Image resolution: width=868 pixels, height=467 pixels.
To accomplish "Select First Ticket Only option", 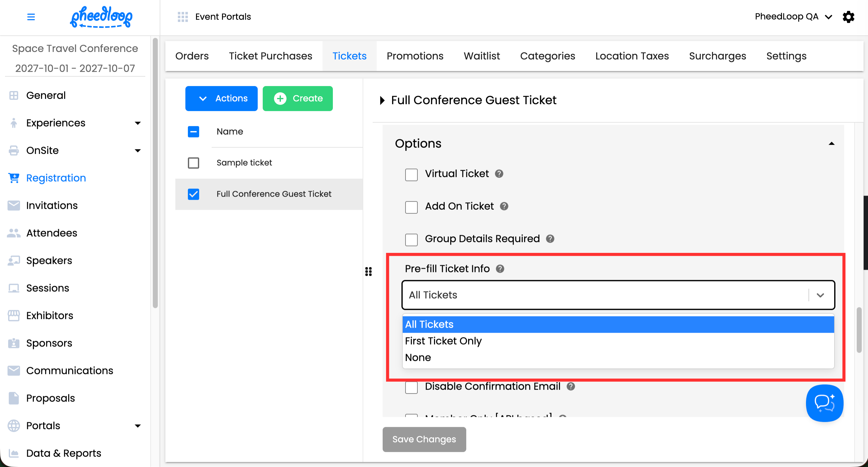I will (443, 341).
